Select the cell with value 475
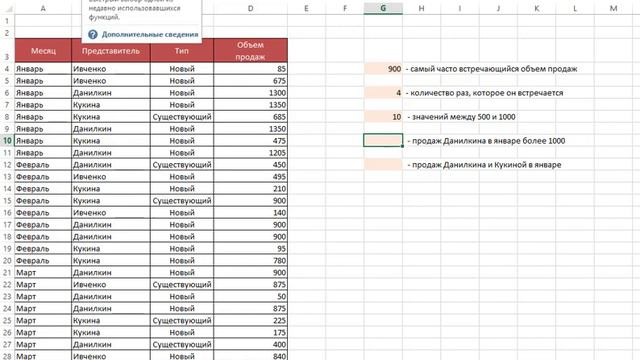640x360 pixels. 250,140
